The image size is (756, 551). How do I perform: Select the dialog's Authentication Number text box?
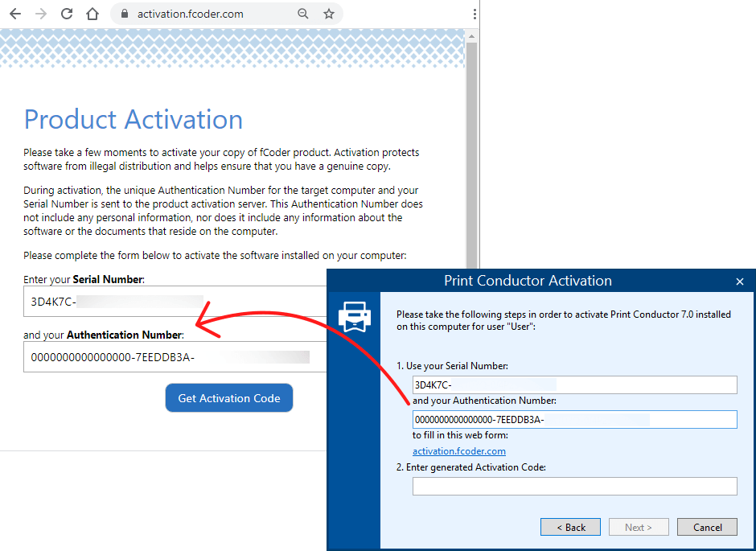click(x=574, y=419)
